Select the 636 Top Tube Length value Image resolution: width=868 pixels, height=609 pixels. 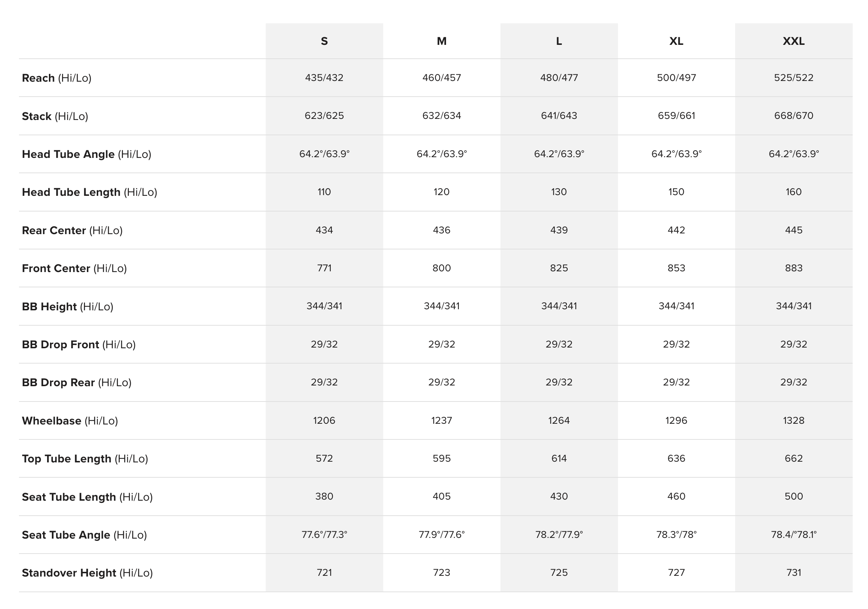tap(676, 458)
